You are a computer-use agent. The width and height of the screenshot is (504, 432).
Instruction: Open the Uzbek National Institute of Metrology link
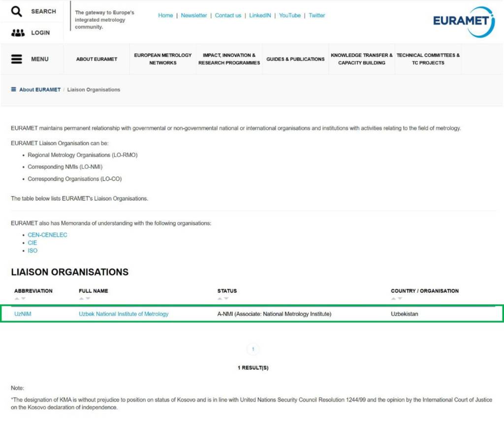click(x=124, y=314)
